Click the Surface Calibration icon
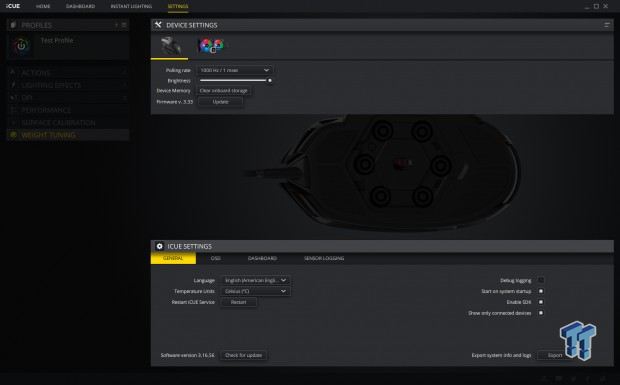 pos(13,122)
